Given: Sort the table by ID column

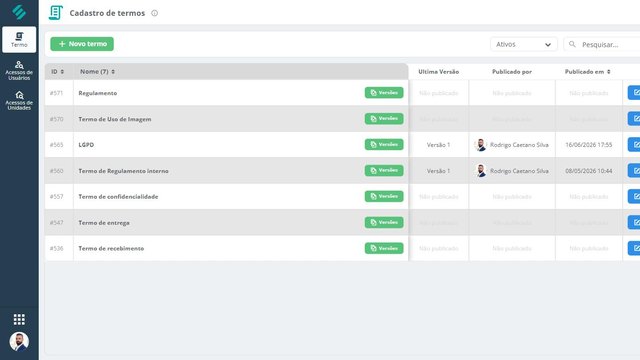Looking at the screenshot, I should 57,71.
